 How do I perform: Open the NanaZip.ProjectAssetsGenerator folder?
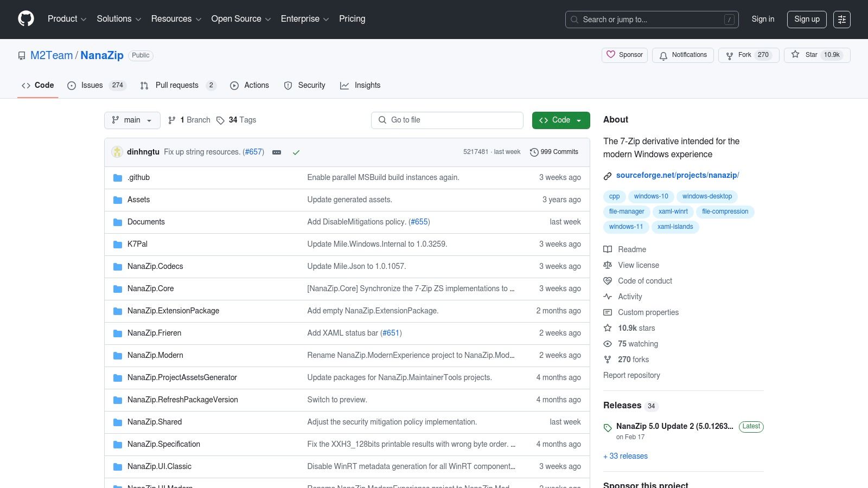[182, 377]
